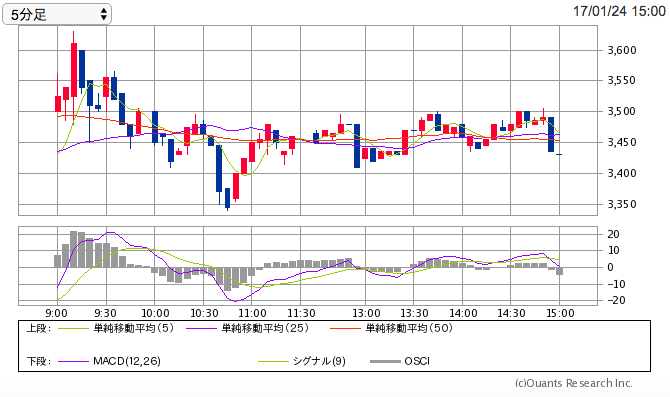Click the purple line swatch for 単純移動平均(25)
This screenshot has height=397, width=670.
click(x=201, y=329)
